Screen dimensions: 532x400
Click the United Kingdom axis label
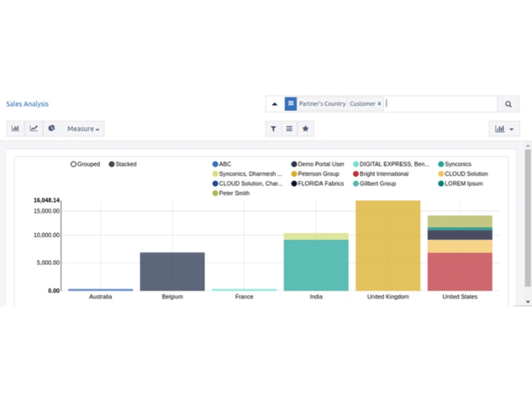point(388,297)
